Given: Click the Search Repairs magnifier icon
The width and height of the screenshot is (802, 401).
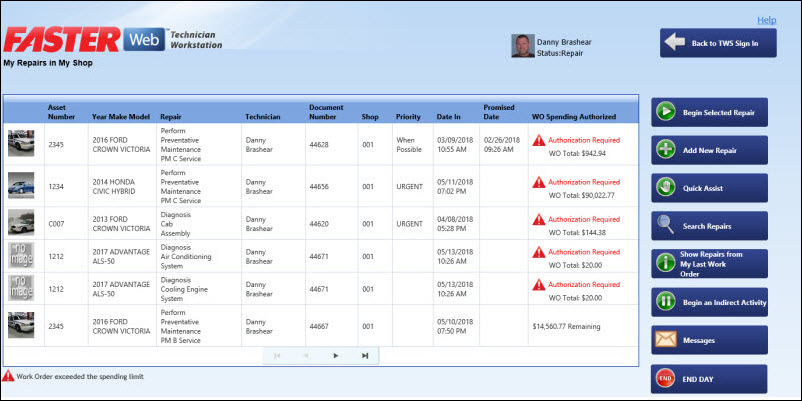Looking at the screenshot, I should click(665, 226).
